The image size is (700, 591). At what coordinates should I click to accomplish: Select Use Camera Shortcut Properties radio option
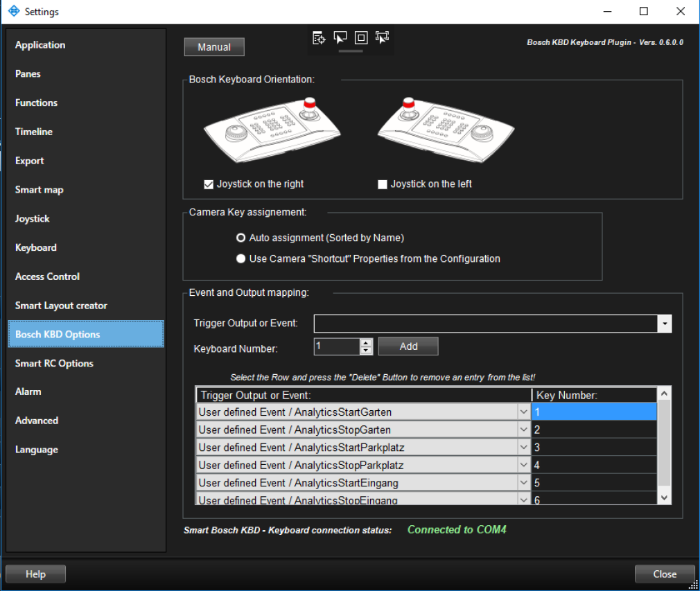pos(241,258)
